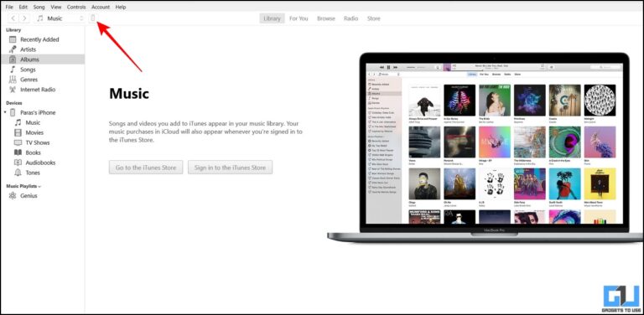Switch to the For You tab
This screenshot has height=315, width=644.
[x=299, y=18]
